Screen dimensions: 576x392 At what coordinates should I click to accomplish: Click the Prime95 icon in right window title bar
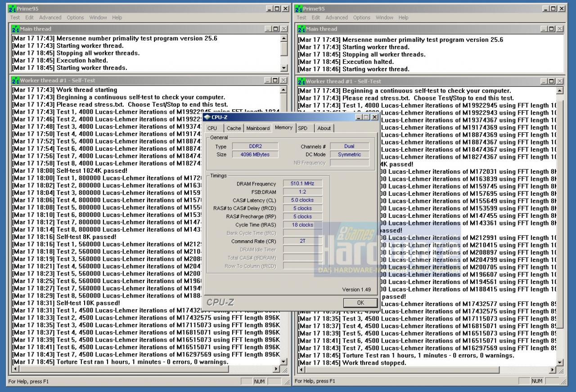coord(299,9)
